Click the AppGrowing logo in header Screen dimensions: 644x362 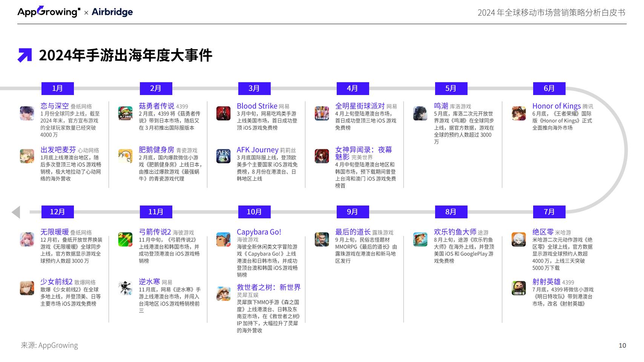49,12
